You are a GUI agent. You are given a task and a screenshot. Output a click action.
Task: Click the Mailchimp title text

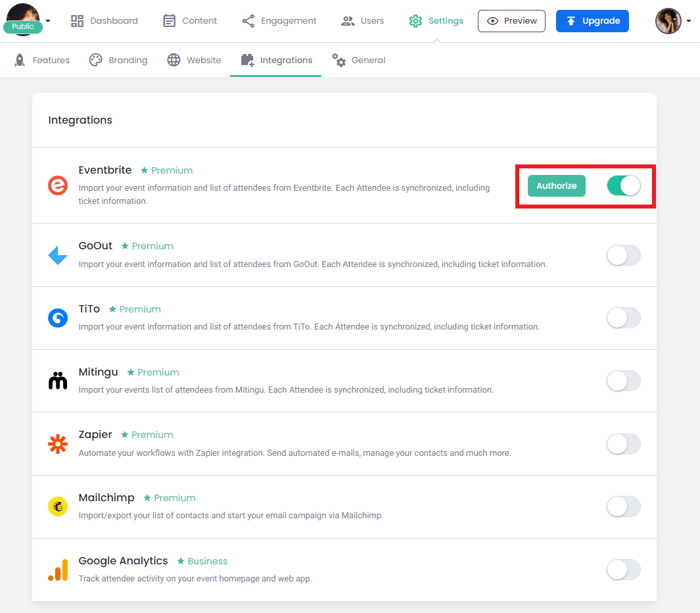click(x=106, y=498)
